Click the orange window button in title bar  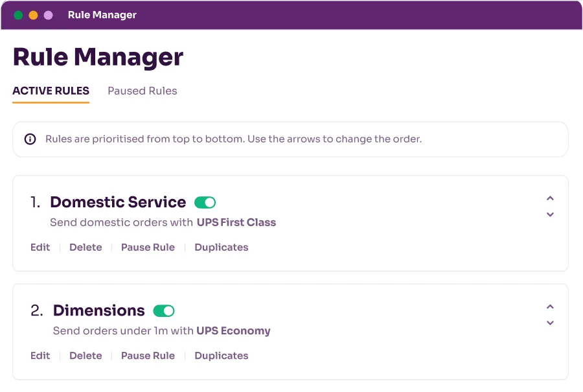(34, 16)
